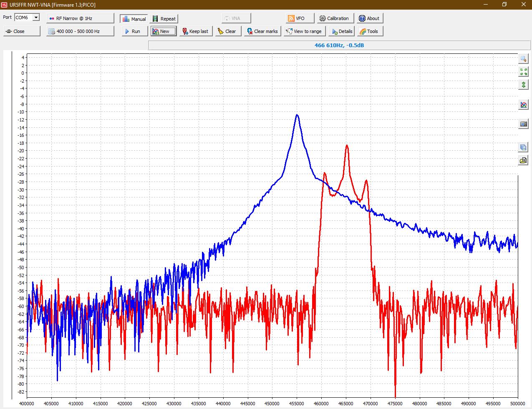This screenshot has width=532, height=409.
Task: Click the green vertical double-arrow icon
Action: pyautogui.click(x=523, y=85)
